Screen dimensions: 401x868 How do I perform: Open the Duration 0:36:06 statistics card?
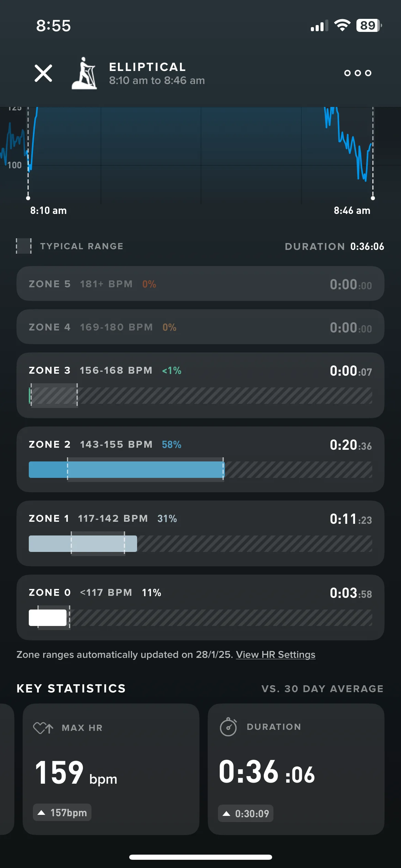tap(296, 769)
